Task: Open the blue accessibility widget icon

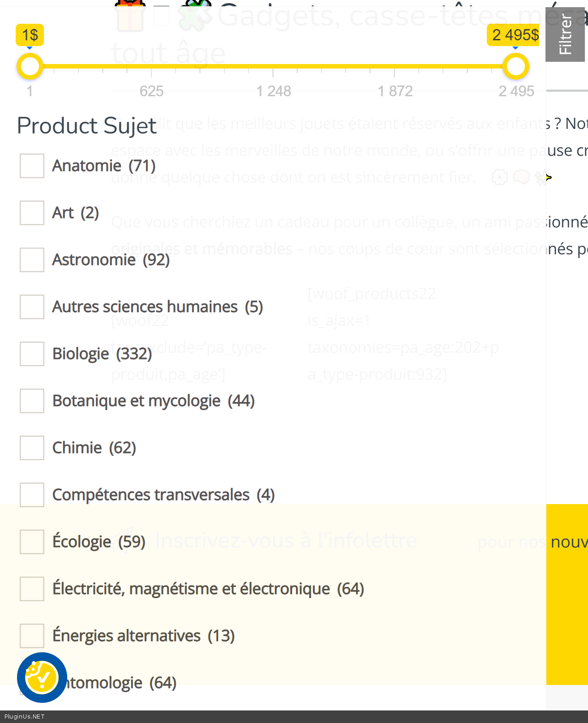Action: pyautogui.click(x=42, y=677)
